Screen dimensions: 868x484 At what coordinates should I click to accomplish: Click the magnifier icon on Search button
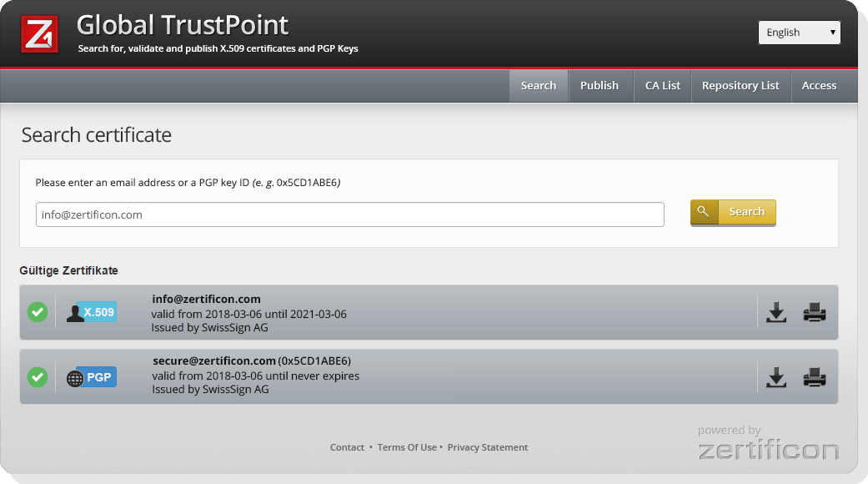pyautogui.click(x=704, y=212)
